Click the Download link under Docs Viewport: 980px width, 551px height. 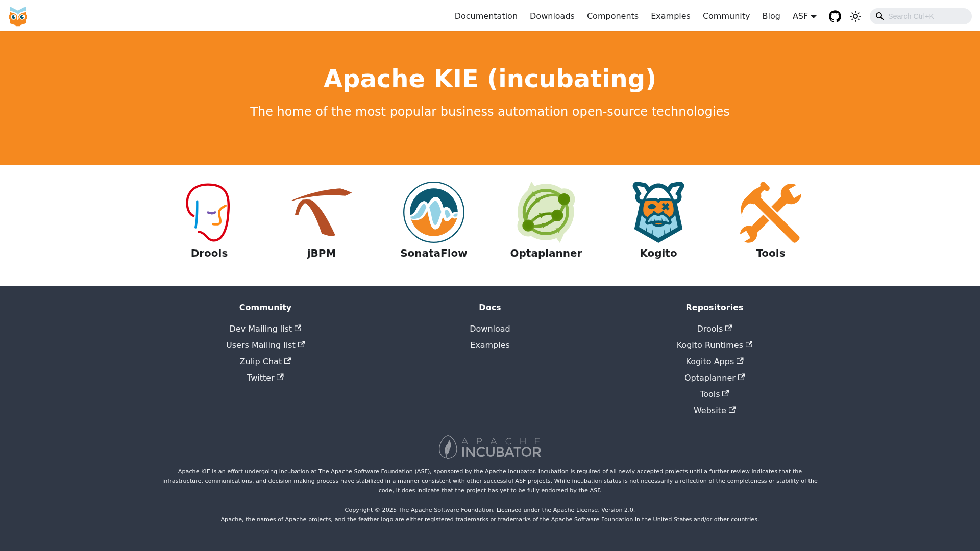pos(489,329)
